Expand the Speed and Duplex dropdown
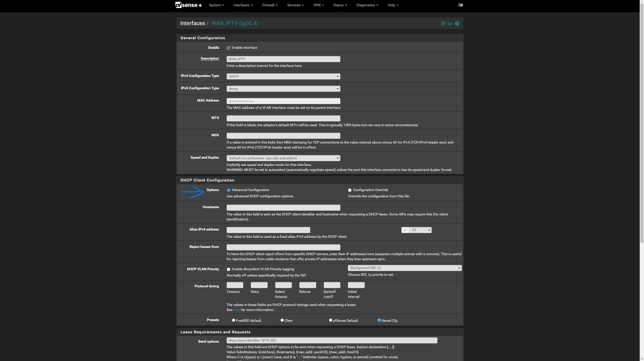The height and width of the screenshot is (361, 644). click(283, 158)
